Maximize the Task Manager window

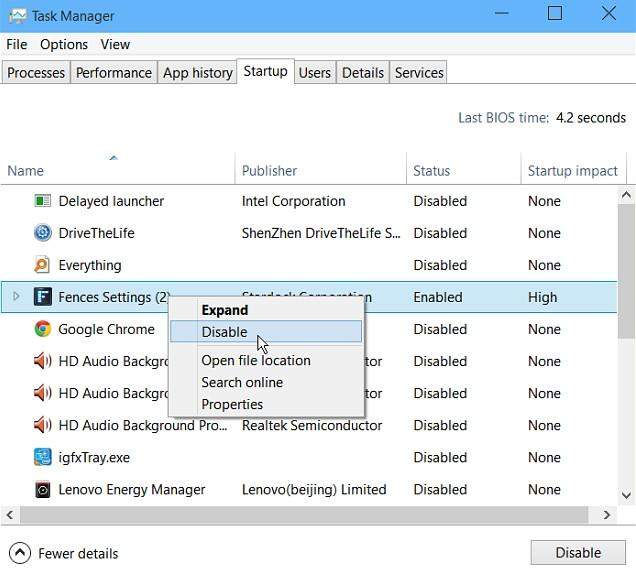(x=554, y=13)
